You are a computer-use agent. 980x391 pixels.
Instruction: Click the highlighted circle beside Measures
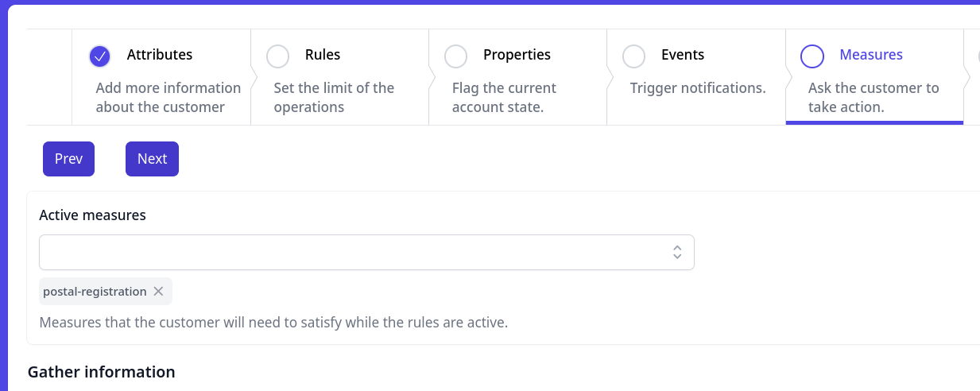pyautogui.click(x=812, y=56)
